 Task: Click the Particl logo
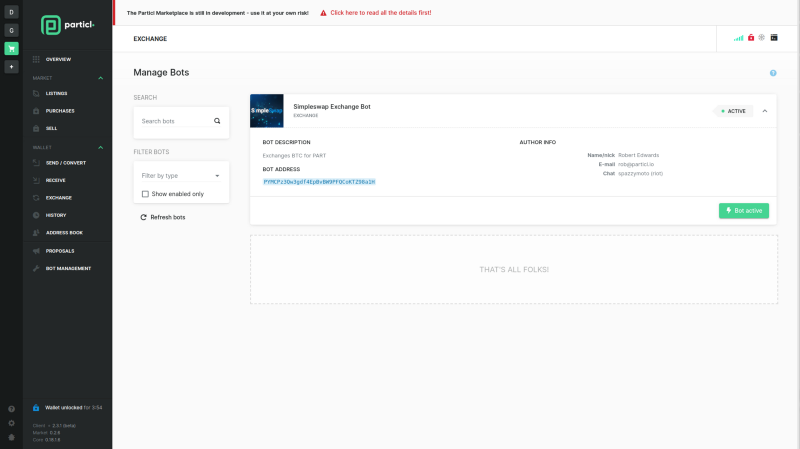click(67, 25)
